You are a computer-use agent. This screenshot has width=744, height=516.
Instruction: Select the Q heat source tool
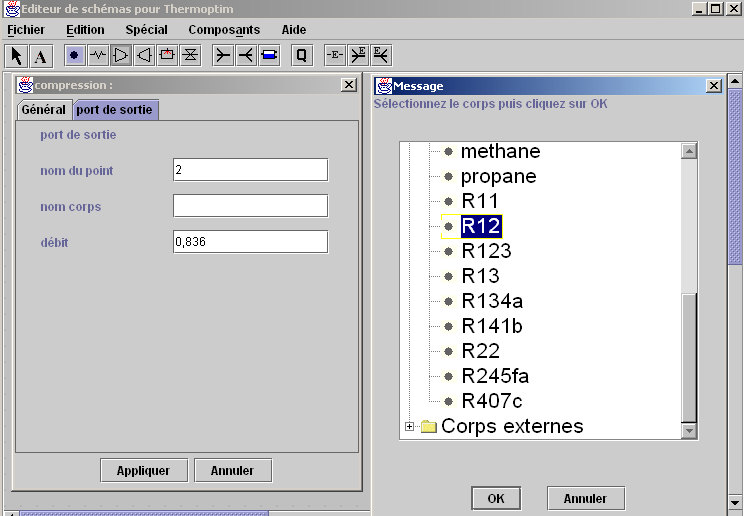pyautogui.click(x=302, y=56)
